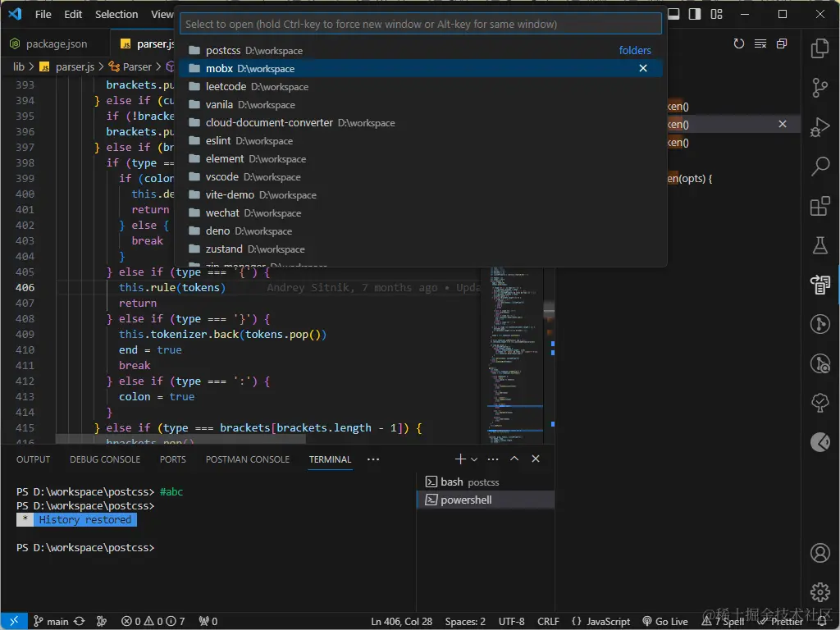Create a new terminal with plus icon

click(x=459, y=459)
